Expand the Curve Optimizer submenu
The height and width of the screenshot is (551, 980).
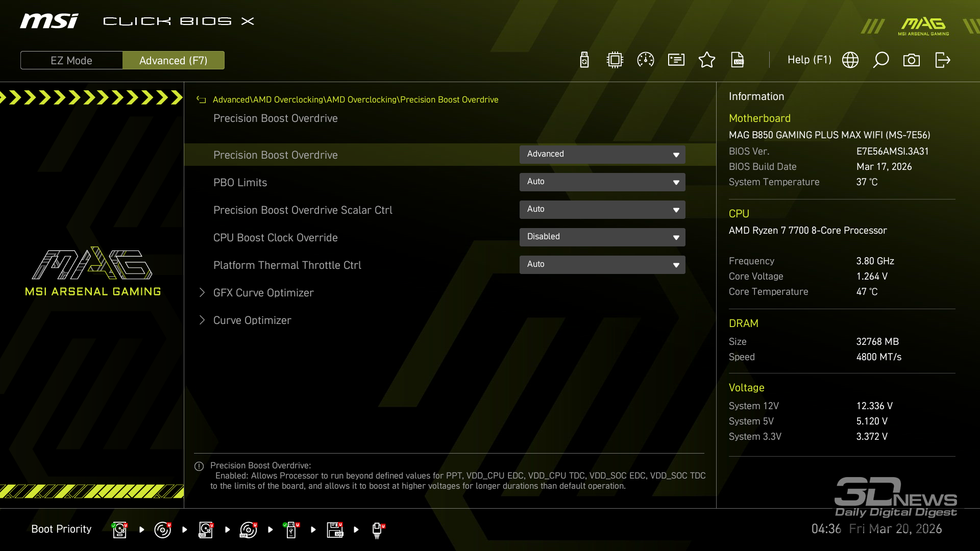(x=252, y=320)
